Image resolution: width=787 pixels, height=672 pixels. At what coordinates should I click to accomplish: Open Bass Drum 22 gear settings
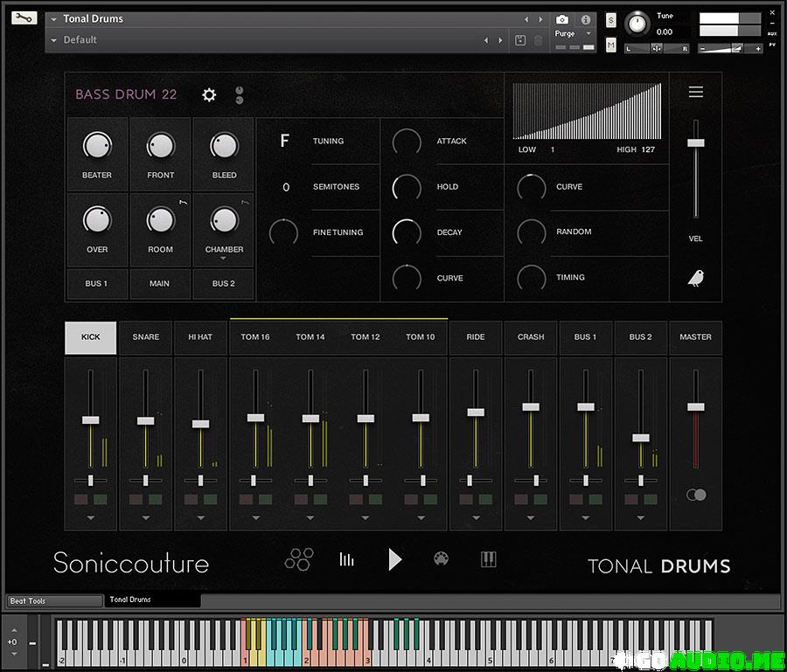[x=209, y=94]
